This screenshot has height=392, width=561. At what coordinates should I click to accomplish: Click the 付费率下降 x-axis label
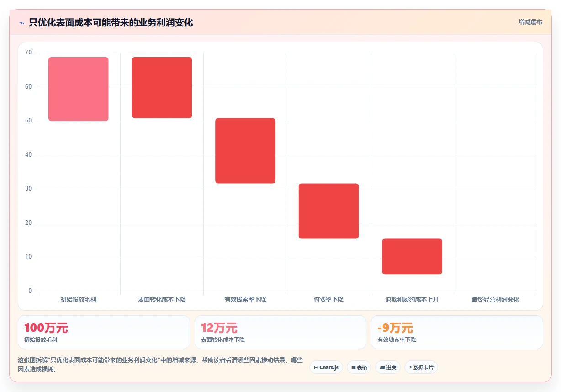(x=328, y=300)
